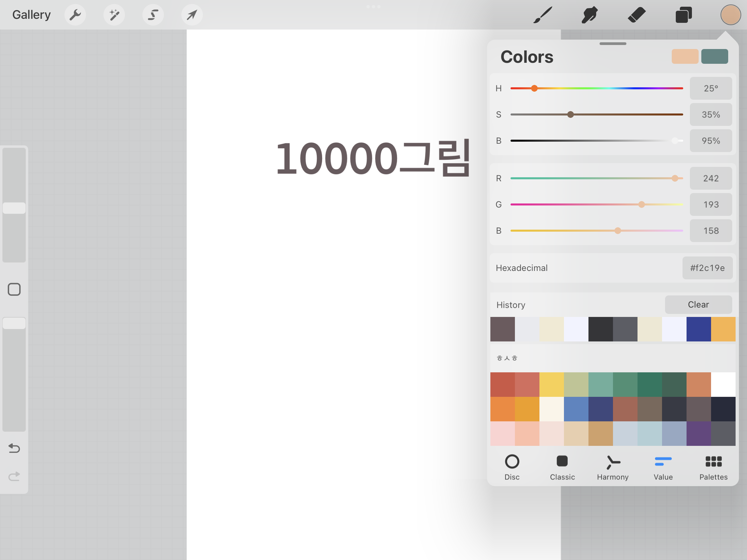This screenshot has height=560, width=747.
Task: Click the Green value field 193
Action: pyautogui.click(x=711, y=204)
